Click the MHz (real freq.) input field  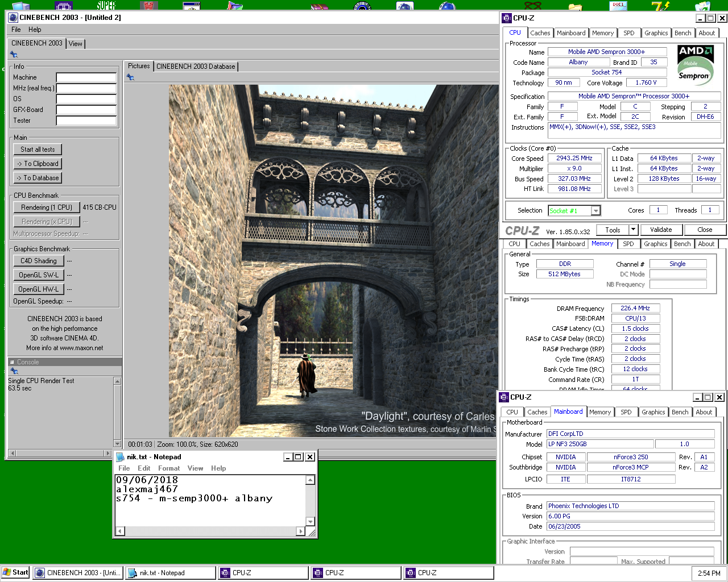pos(86,88)
